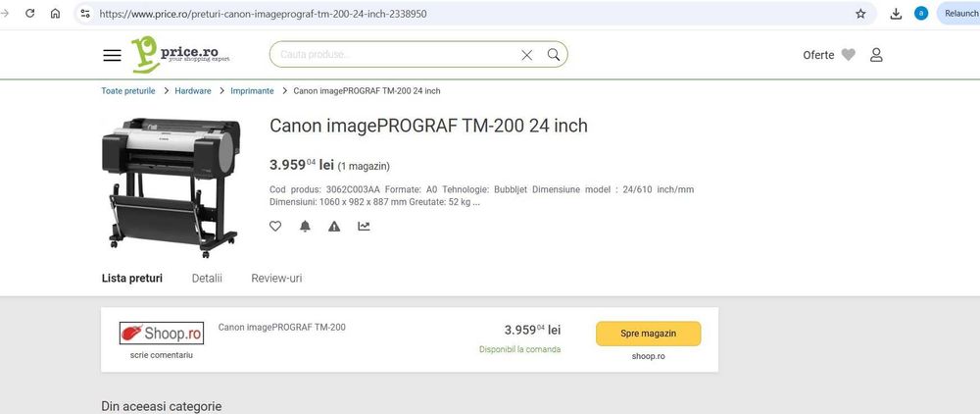Go to Imprimante breadcrumb
The width and height of the screenshot is (980, 414).
tap(252, 90)
